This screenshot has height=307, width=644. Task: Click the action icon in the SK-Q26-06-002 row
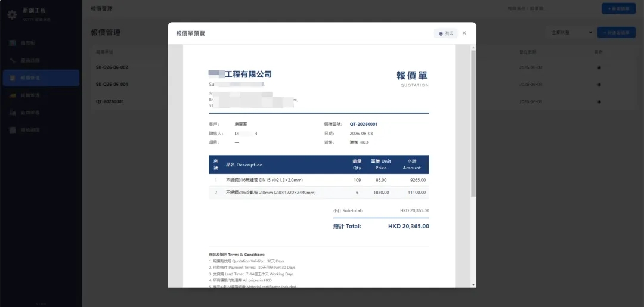coord(599,68)
